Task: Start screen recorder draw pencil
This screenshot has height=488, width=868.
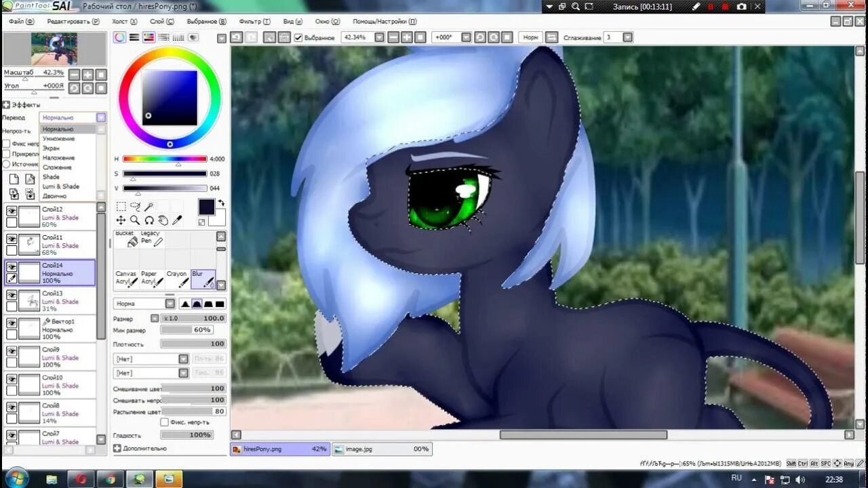Action: 696,7
